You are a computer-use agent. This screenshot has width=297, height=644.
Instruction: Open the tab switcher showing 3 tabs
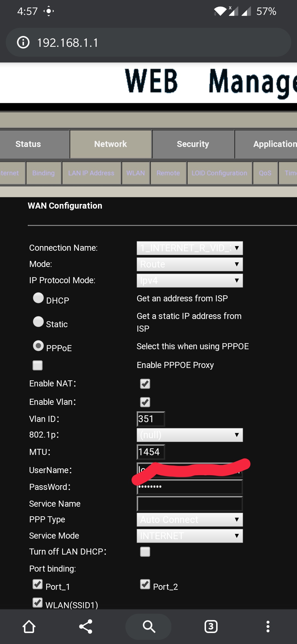pyautogui.click(x=211, y=627)
